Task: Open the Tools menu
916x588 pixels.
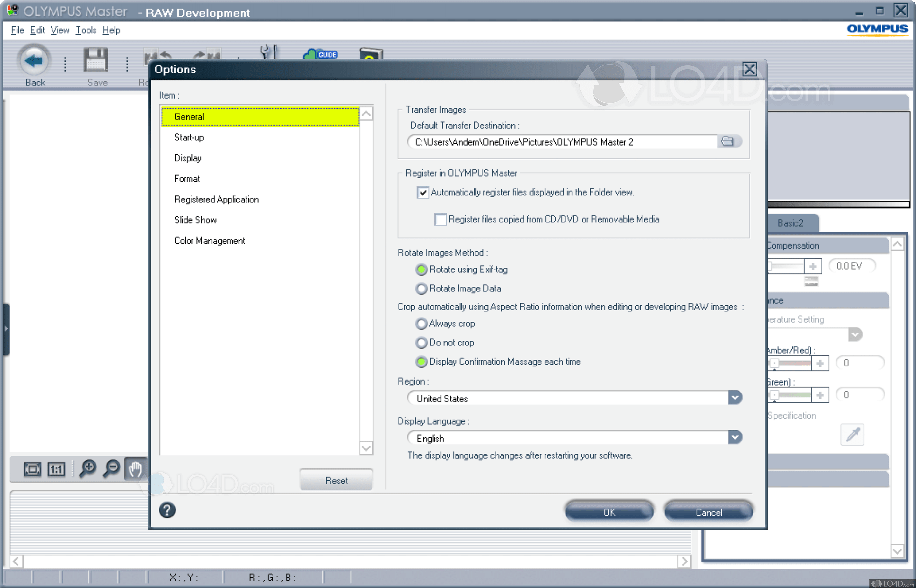Action: pyautogui.click(x=86, y=30)
